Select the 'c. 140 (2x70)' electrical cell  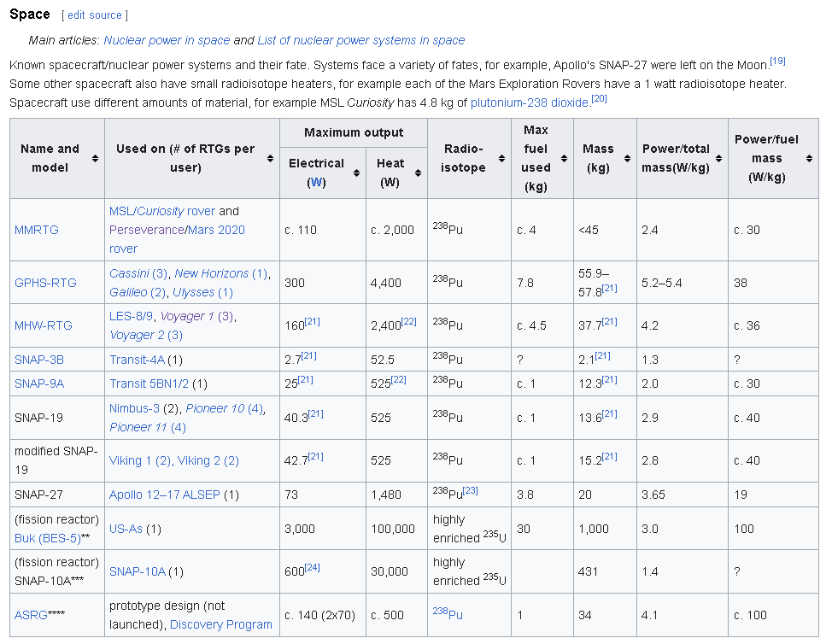tap(323, 615)
